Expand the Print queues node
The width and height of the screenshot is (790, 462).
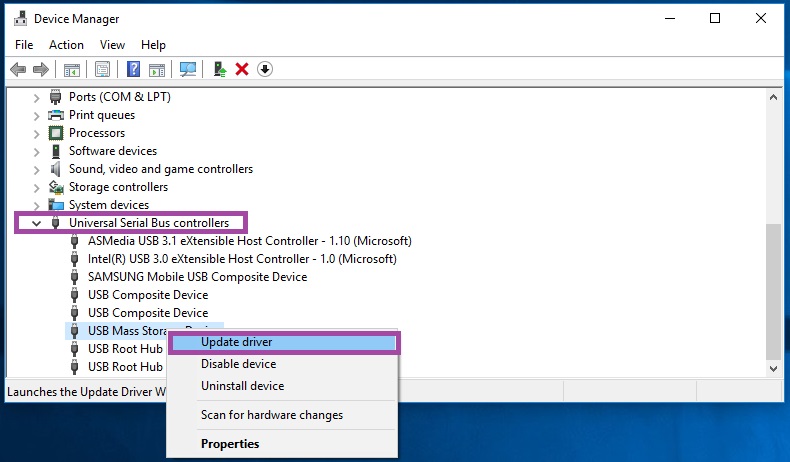coord(36,116)
